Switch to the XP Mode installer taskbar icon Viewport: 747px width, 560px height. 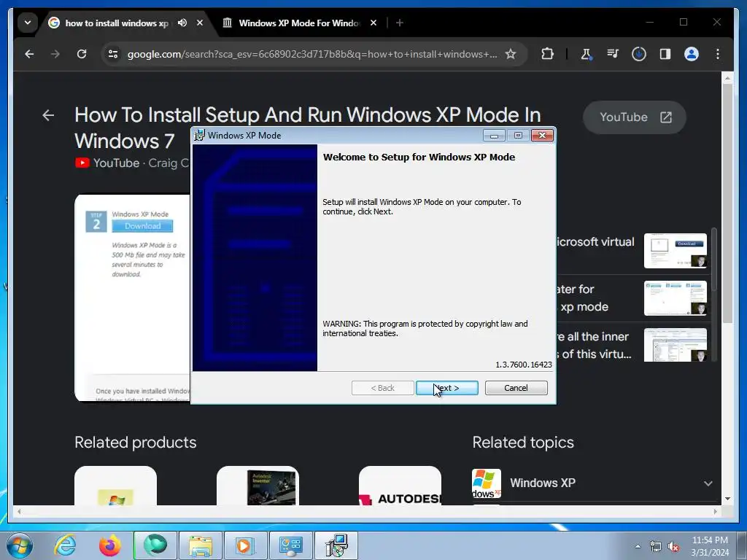[336, 545]
